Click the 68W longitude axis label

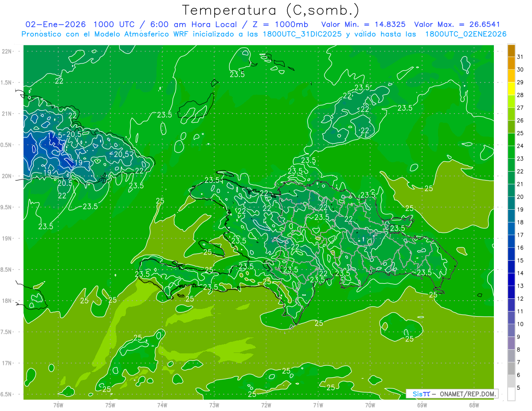(x=474, y=405)
